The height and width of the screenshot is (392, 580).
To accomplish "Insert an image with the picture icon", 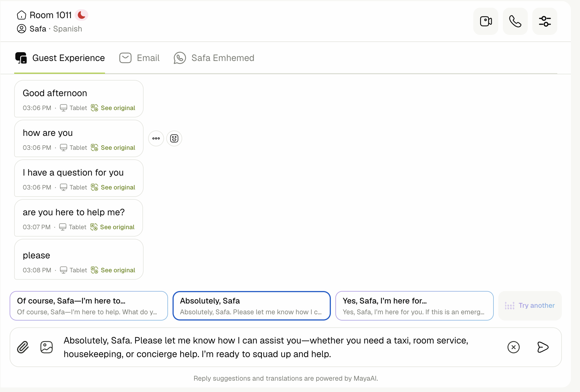I will pyautogui.click(x=47, y=347).
